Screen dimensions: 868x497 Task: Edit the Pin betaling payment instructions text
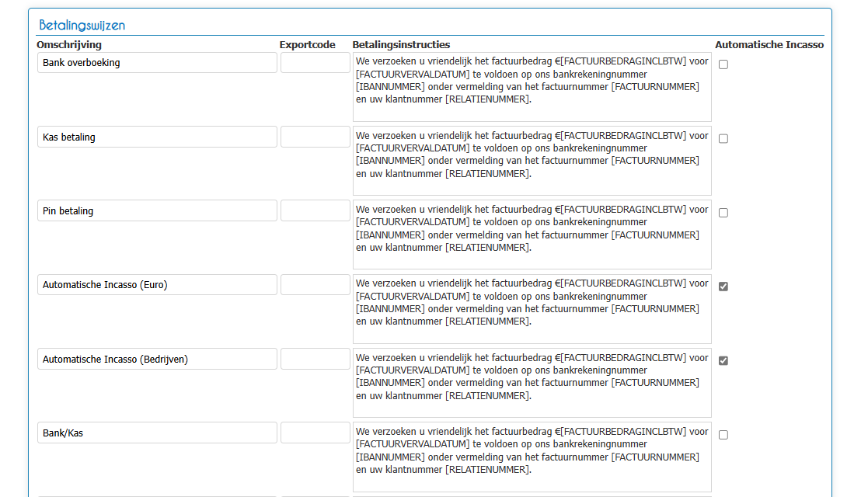point(532,235)
